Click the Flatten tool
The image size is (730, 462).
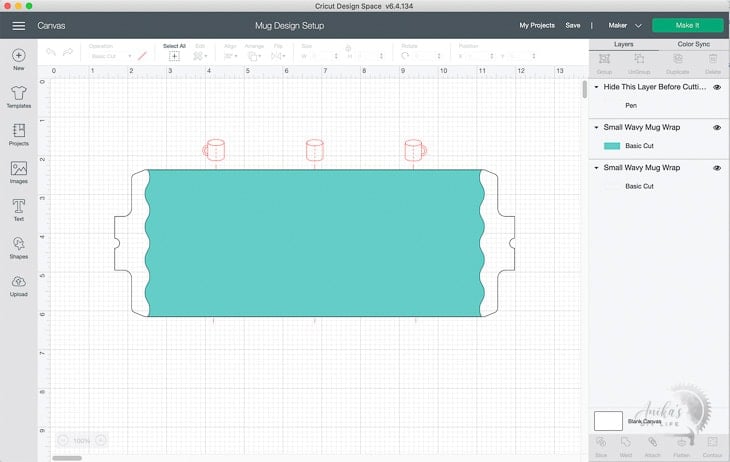pos(682,442)
